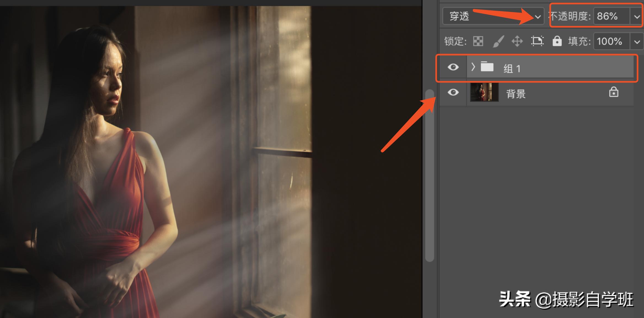Select the 背景 layer by name
The height and width of the screenshot is (318, 644).
(x=516, y=94)
